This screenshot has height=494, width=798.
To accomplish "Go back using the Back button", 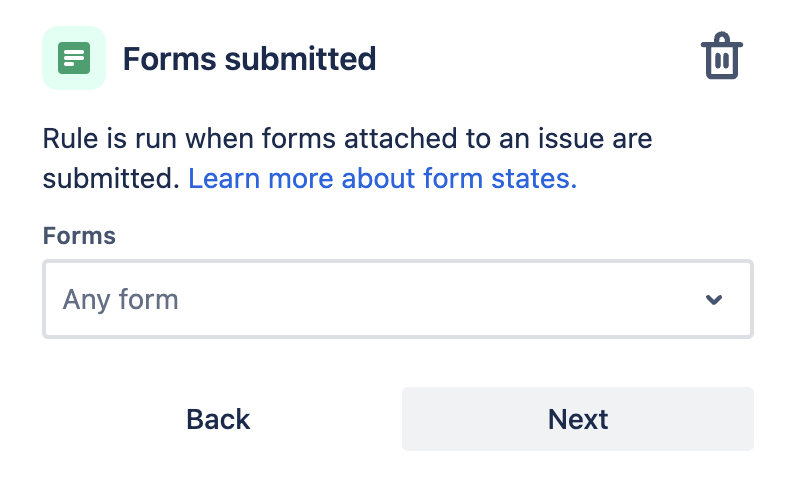I will [x=218, y=419].
